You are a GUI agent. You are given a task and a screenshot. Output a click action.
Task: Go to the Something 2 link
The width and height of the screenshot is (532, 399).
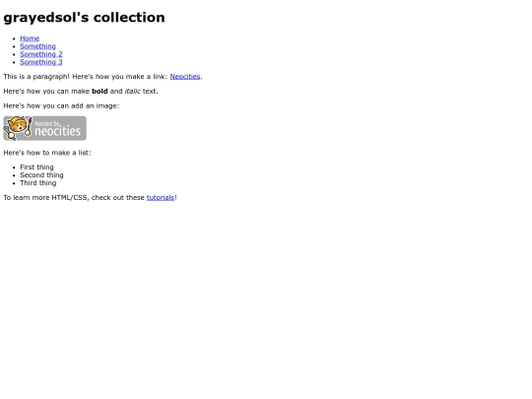(41, 54)
